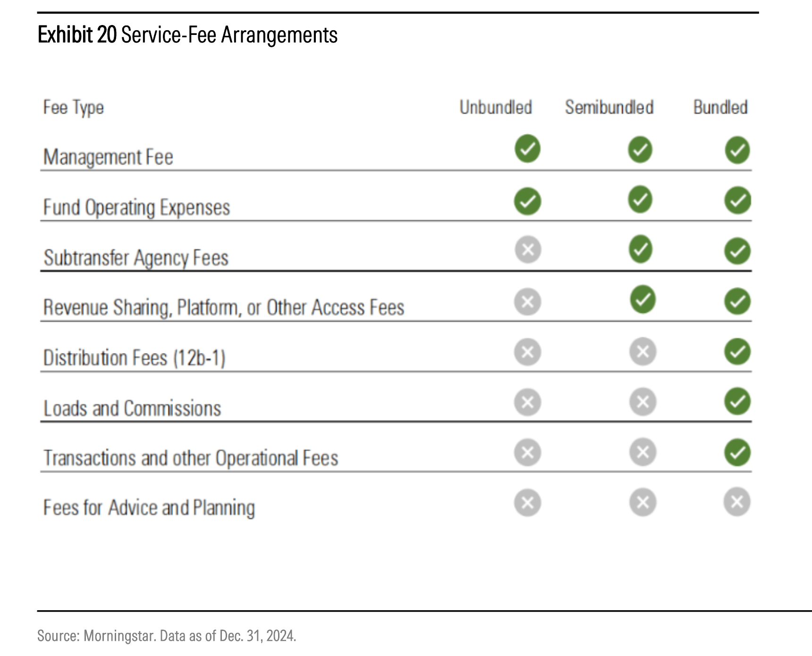The width and height of the screenshot is (812, 656).
Task: Click Semibundled Loads and Commissions X icon
Action: tap(643, 402)
